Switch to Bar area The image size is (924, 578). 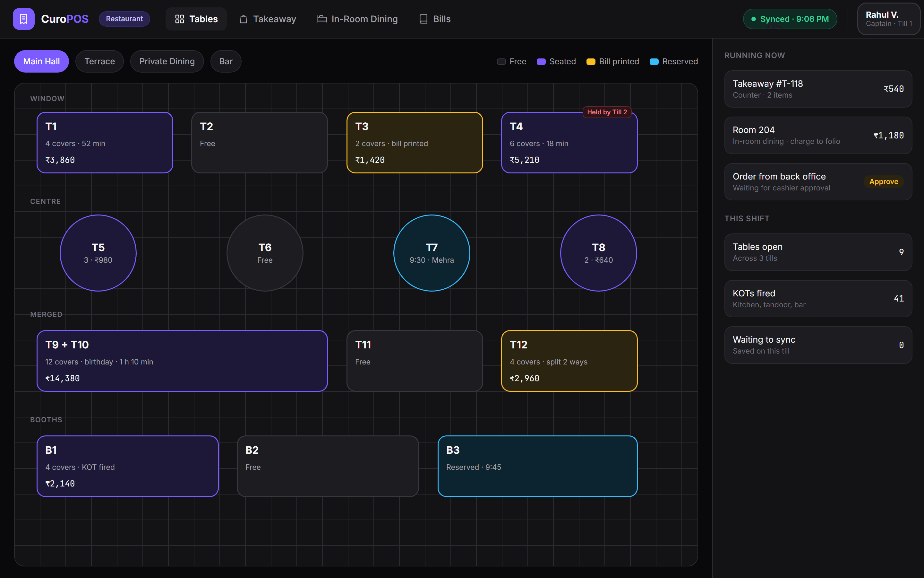(x=226, y=61)
